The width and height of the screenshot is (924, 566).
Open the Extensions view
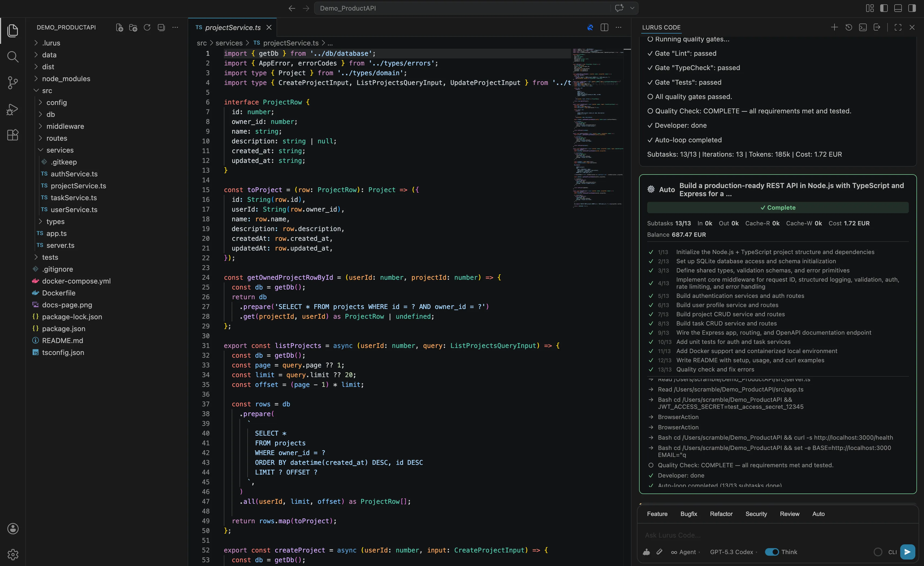coord(13,135)
